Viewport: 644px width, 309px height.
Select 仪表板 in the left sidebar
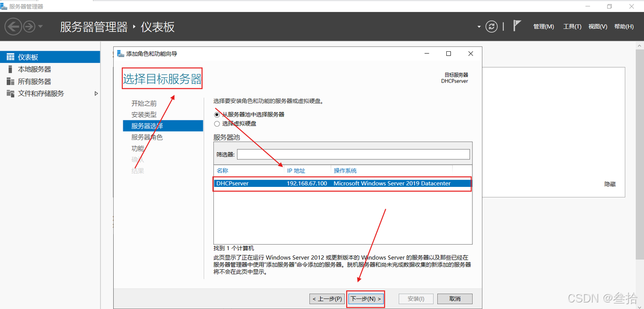[50, 57]
